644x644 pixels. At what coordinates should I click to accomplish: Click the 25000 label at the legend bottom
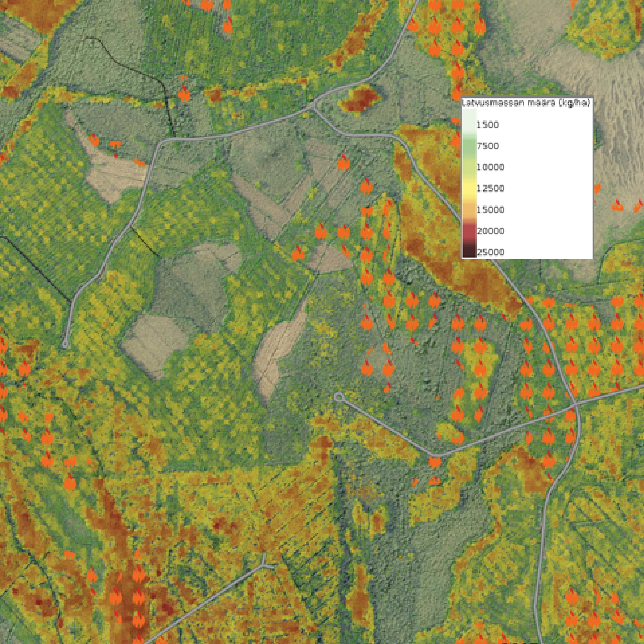point(490,252)
